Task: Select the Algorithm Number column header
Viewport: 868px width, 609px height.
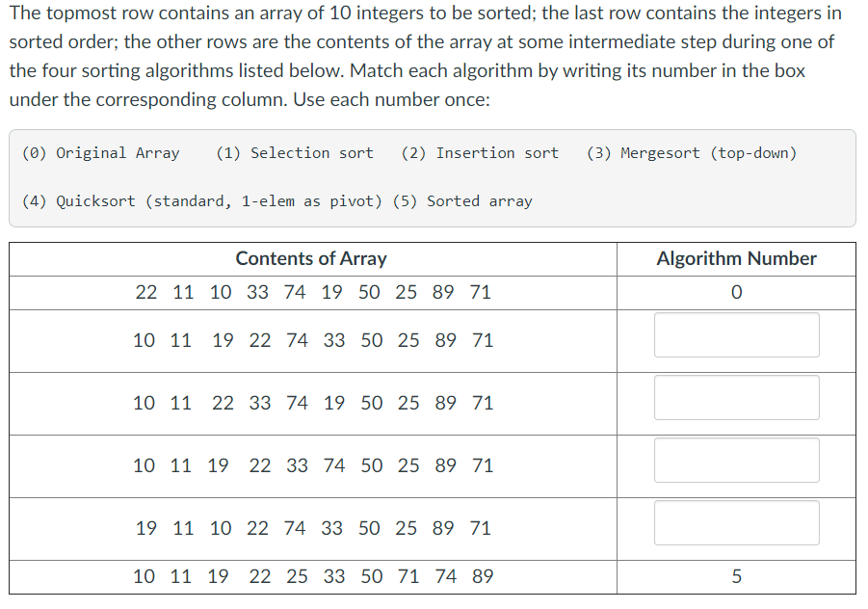Action: point(735,259)
